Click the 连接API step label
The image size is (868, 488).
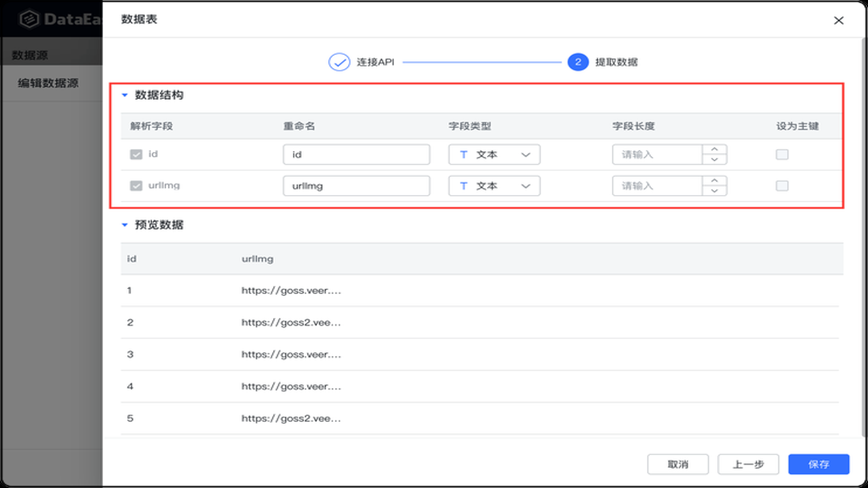coord(376,62)
